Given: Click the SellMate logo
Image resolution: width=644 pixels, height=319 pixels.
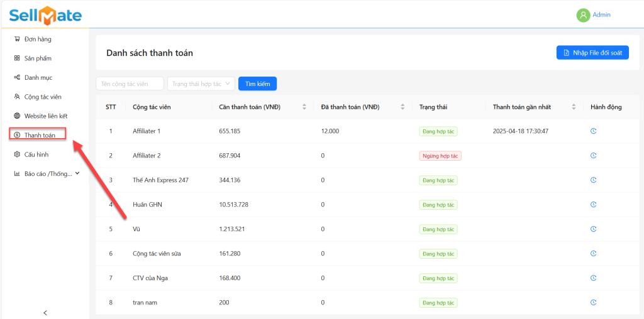Looking at the screenshot, I should tap(45, 15).
